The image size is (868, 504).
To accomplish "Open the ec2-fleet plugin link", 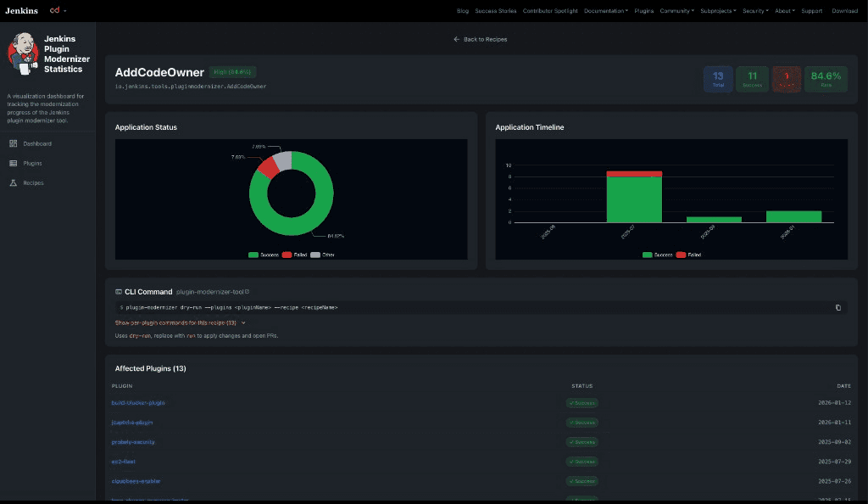I will (x=123, y=462).
